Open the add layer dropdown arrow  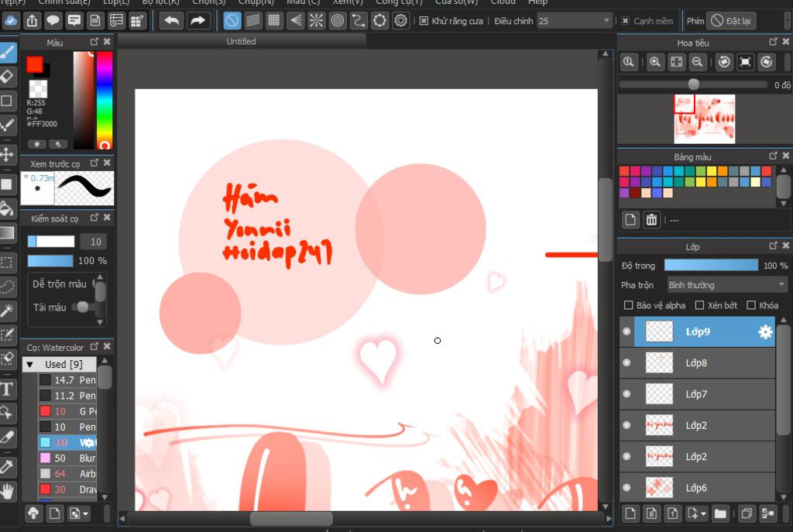703,514
